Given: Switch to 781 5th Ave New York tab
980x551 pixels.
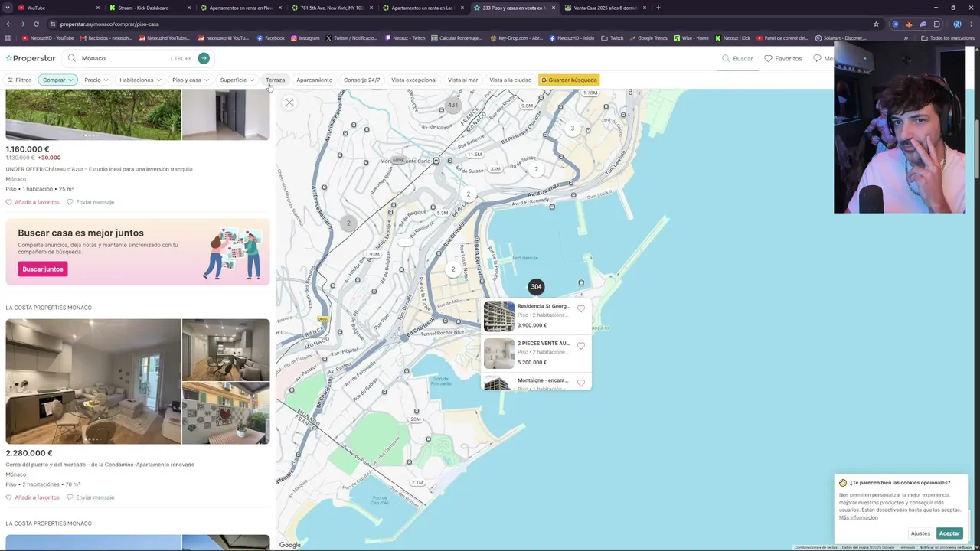Looking at the screenshot, I should click(331, 8).
